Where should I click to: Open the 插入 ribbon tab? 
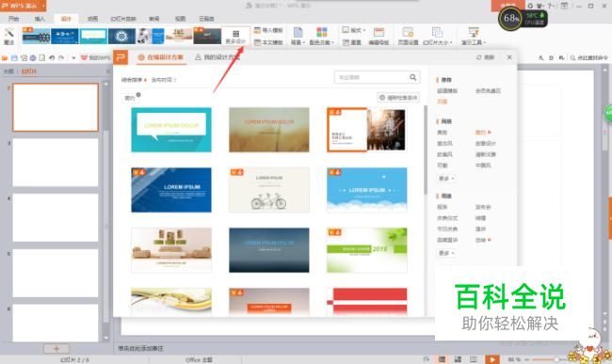tap(40, 19)
